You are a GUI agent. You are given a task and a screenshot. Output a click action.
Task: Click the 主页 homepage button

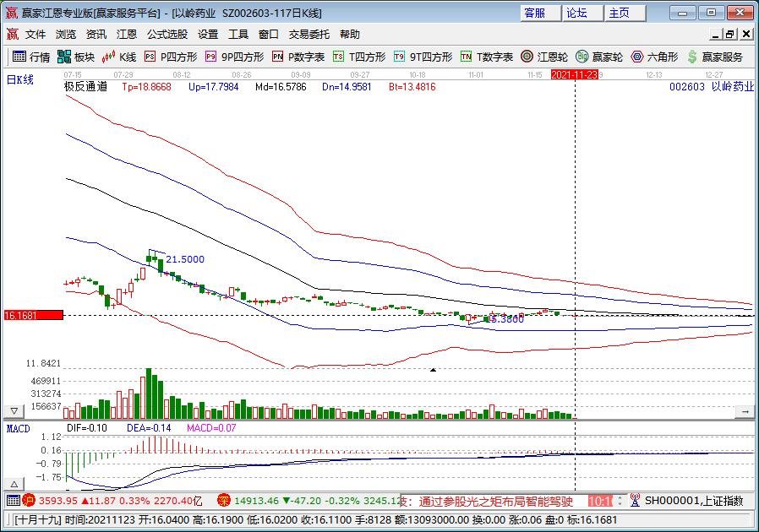[625, 13]
